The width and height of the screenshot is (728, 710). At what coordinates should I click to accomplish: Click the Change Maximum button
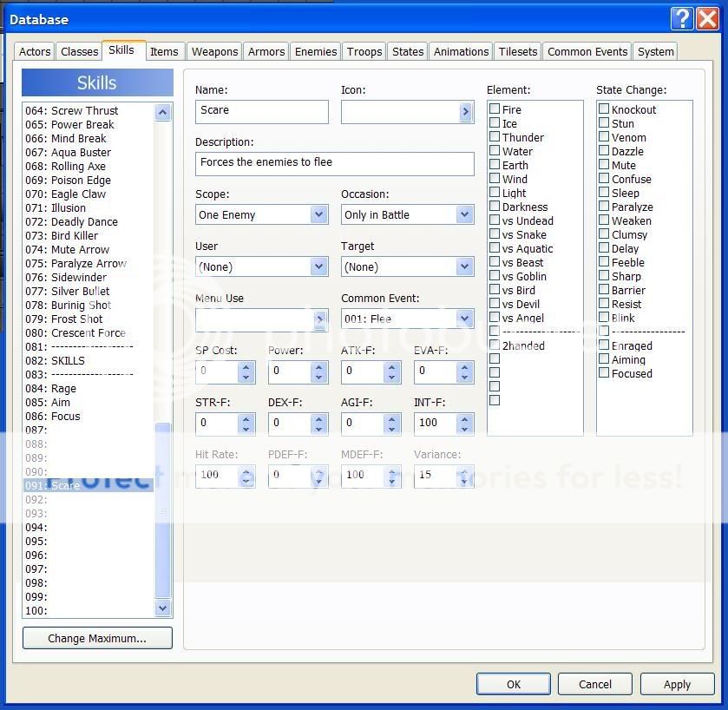click(97, 638)
